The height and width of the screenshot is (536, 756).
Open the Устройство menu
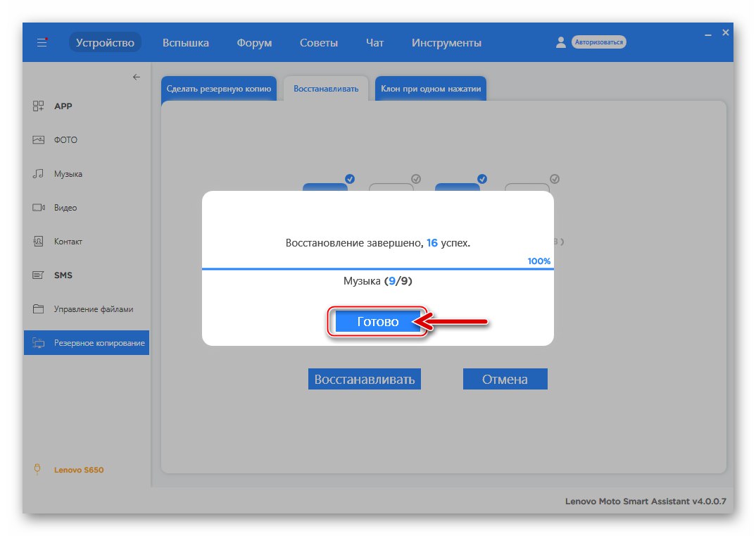coord(105,42)
